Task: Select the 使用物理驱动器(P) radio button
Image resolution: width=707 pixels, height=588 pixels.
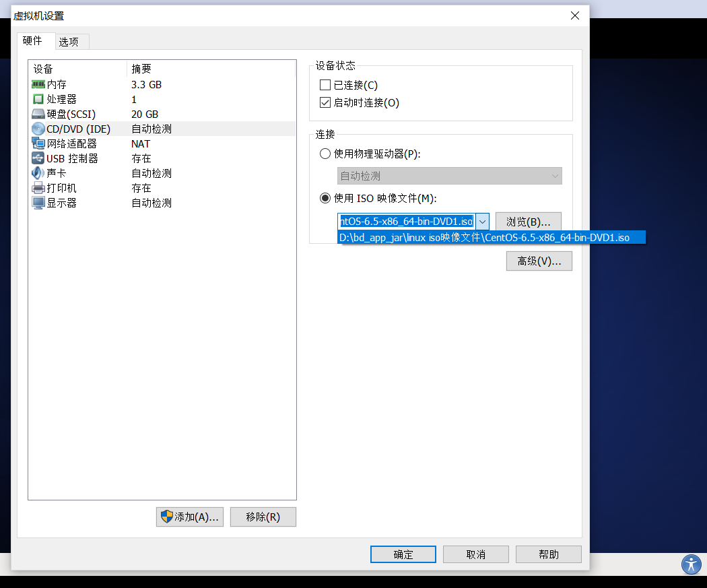Action: coord(325,154)
